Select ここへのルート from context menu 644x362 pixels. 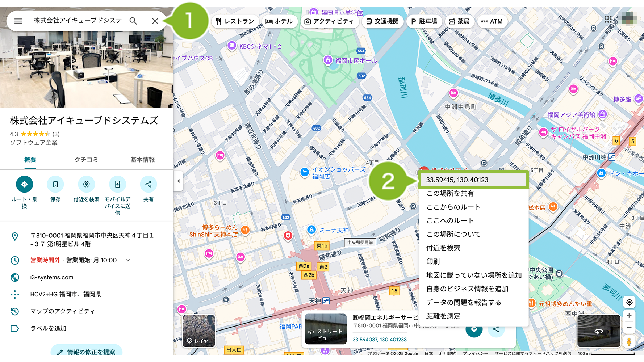450,220
